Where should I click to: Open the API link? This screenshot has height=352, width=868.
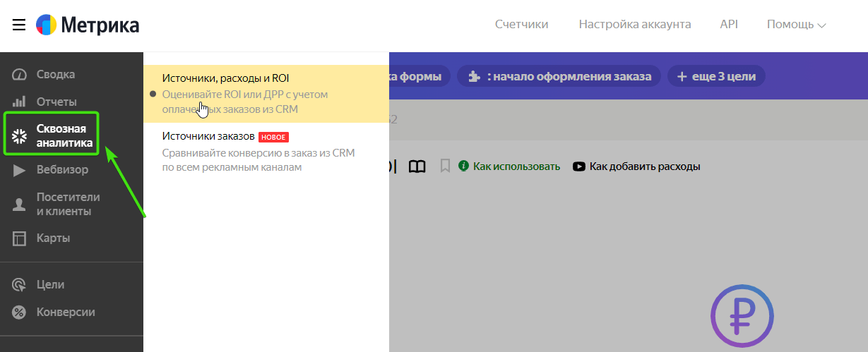tap(729, 24)
